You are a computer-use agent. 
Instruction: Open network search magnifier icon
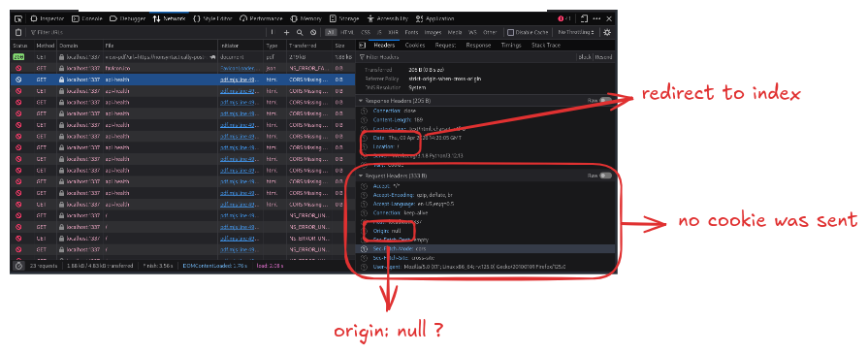pos(300,33)
